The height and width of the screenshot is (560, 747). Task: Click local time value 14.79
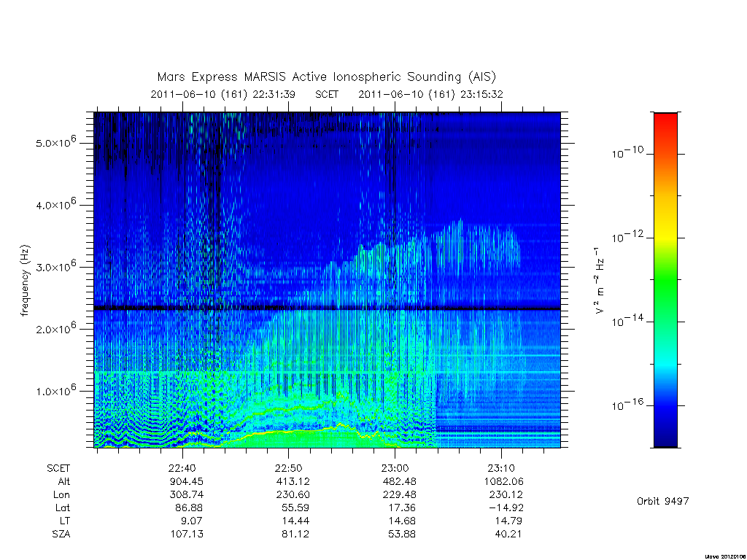[x=508, y=521]
